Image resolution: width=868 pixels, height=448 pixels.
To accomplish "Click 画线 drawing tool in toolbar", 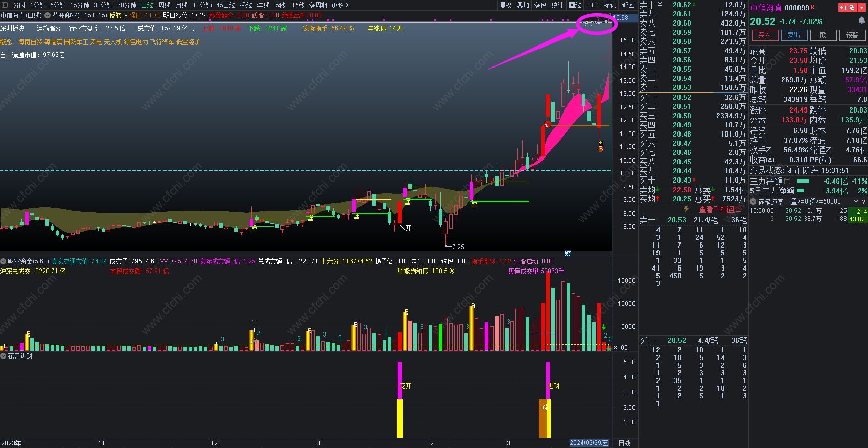I will click(575, 5).
